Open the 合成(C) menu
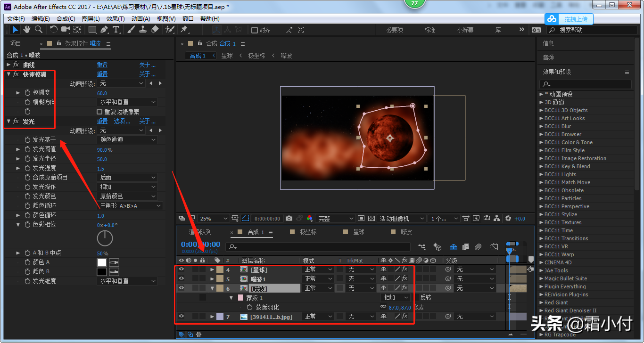The image size is (644, 343). click(66, 19)
